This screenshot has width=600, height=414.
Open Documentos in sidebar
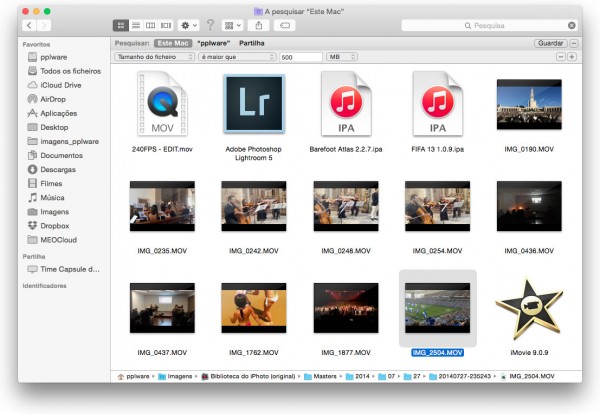55,155
